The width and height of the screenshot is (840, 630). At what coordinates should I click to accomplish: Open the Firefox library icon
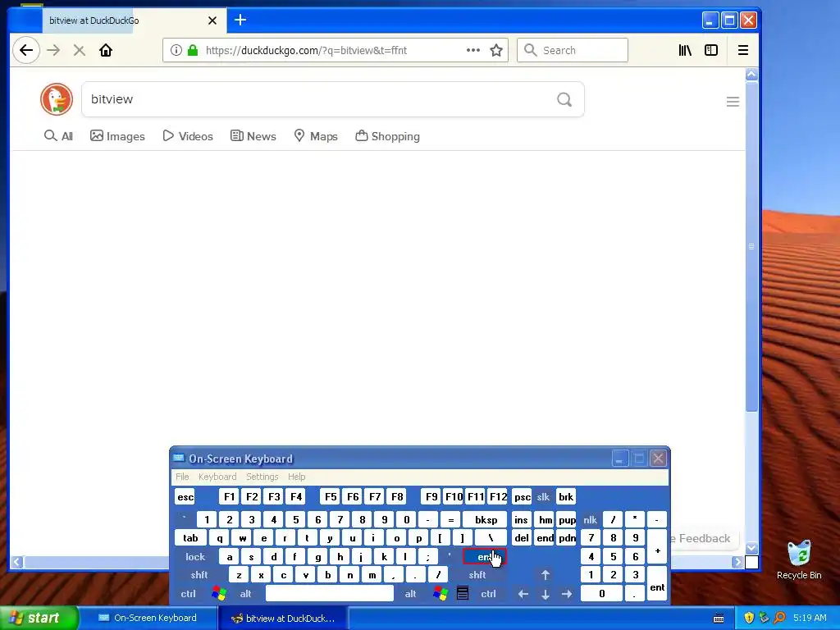coord(685,50)
